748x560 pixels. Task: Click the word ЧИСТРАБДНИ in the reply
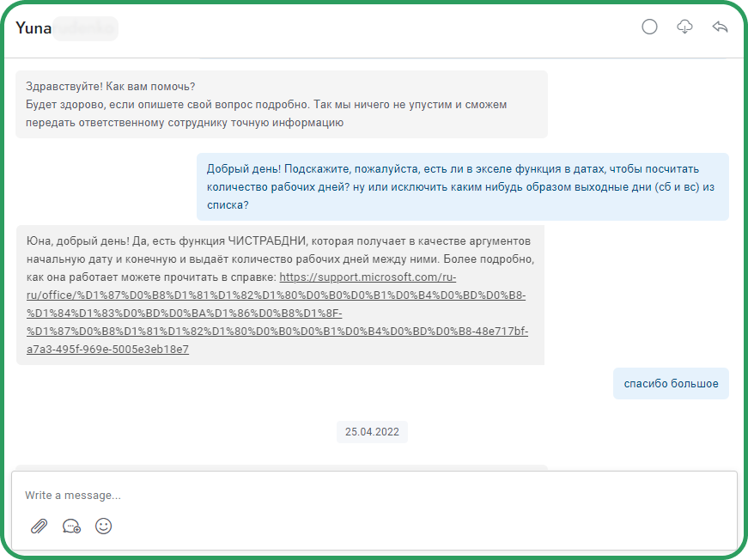coord(267,240)
